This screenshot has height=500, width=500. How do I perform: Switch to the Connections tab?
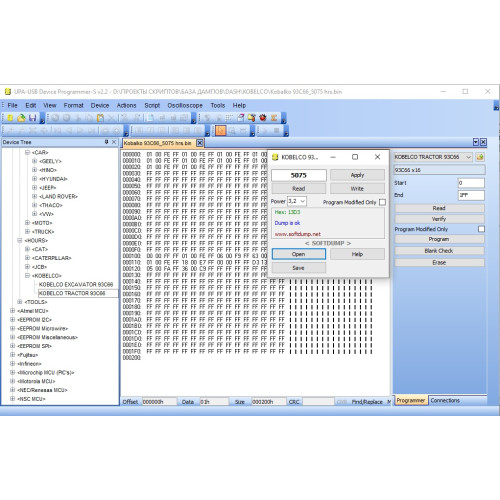click(445, 400)
